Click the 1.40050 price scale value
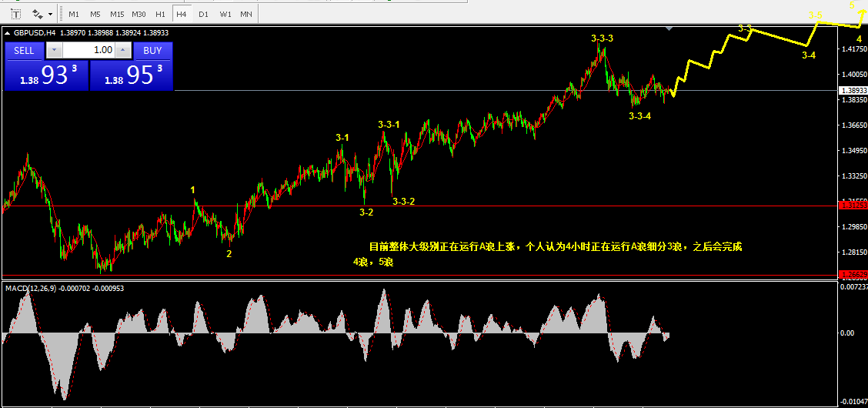The width and height of the screenshot is (868, 408). coord(853,75)
